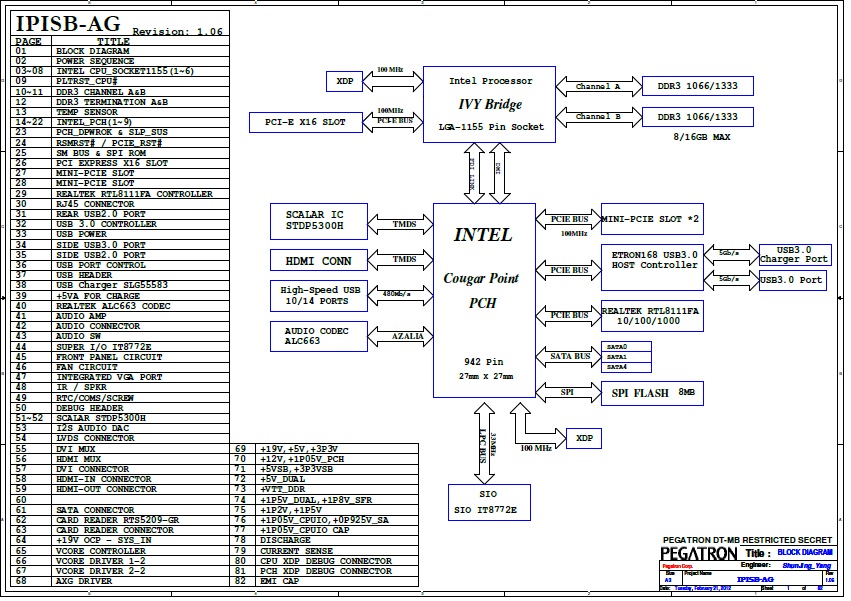
Task: Click the REALTEK ALC663 CODEC row
Action: click(x=120, y=306)
